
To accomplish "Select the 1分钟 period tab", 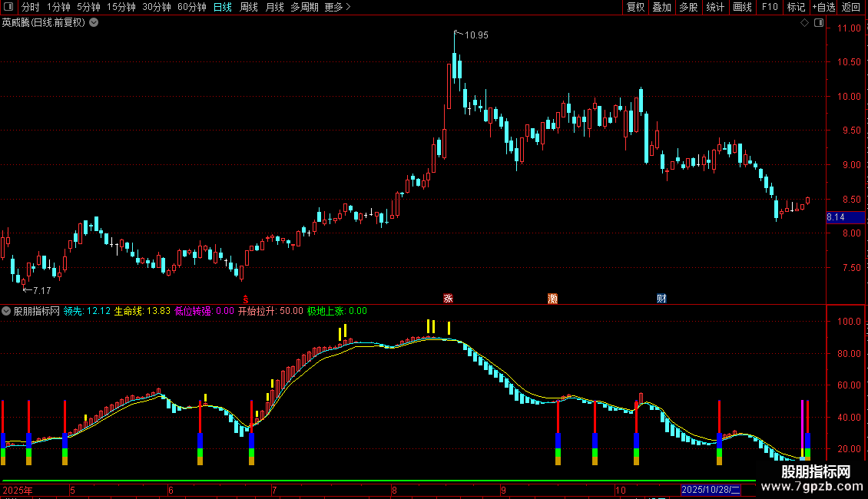I will pos(58,7).
